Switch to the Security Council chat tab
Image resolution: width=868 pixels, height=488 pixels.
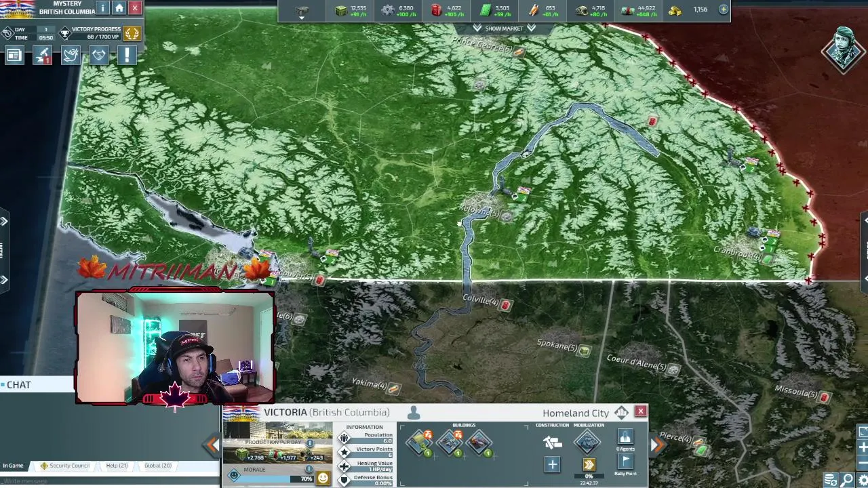(x=65, y=466)
